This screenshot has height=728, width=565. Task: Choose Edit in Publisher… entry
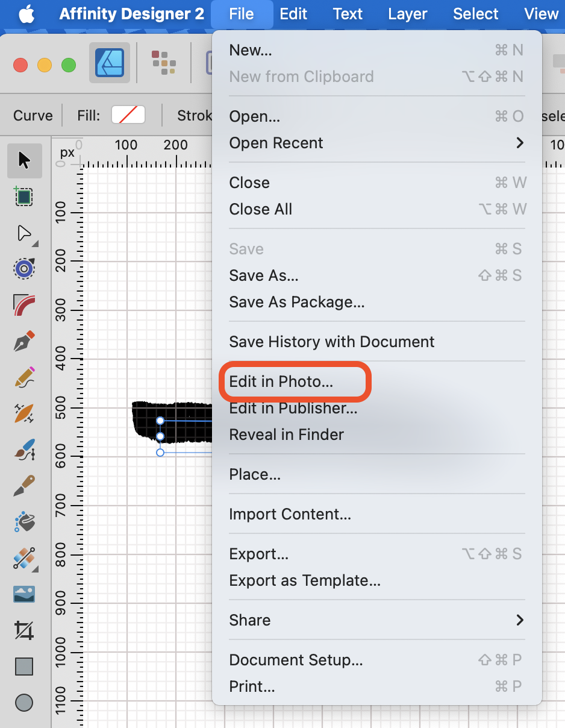[377, 408]
